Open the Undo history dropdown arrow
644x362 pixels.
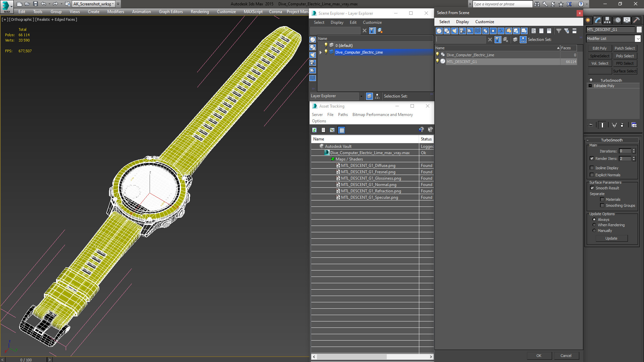click(x=49, y=4)
